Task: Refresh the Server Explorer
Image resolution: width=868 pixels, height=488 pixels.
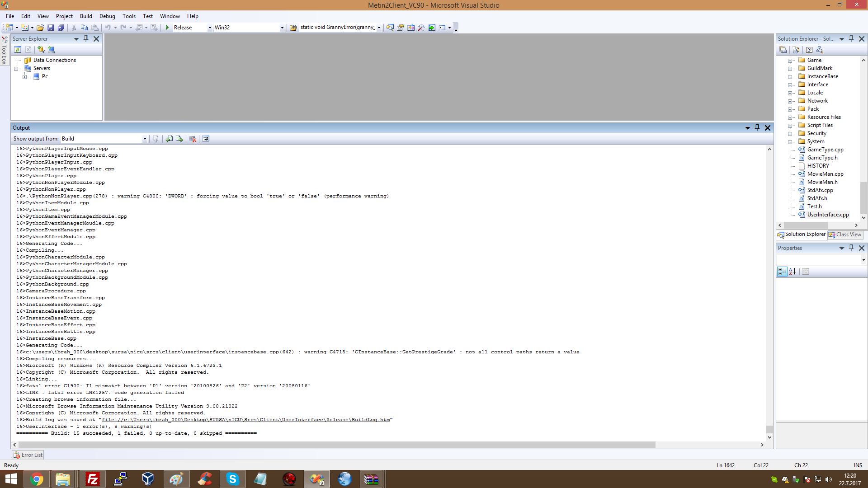Action: coord(18,50)
